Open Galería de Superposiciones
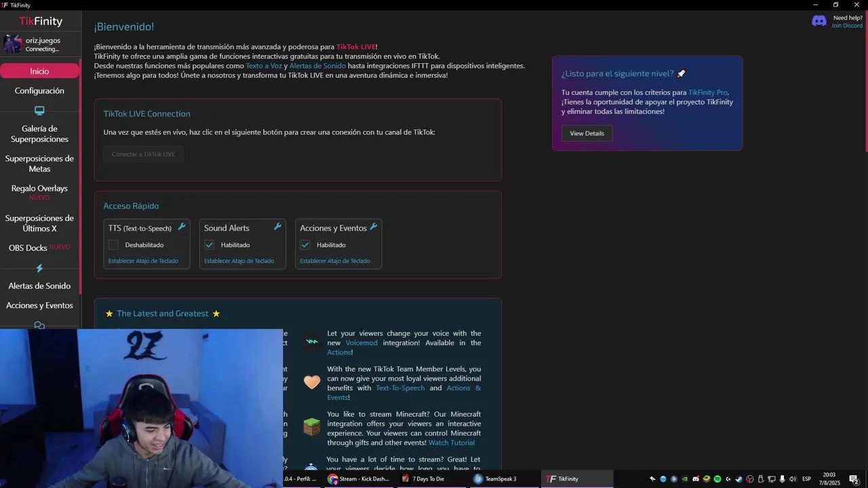 [x=39, y=134]
